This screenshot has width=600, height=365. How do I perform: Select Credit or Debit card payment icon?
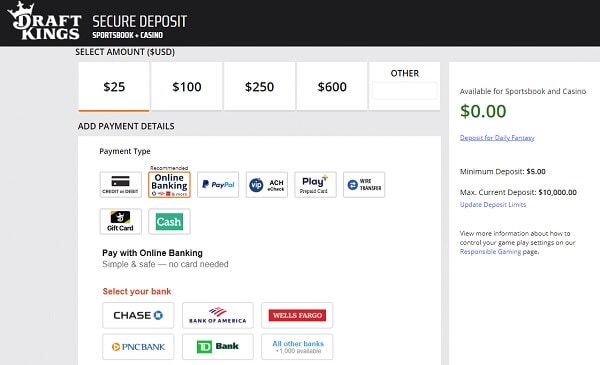(121, 185)
